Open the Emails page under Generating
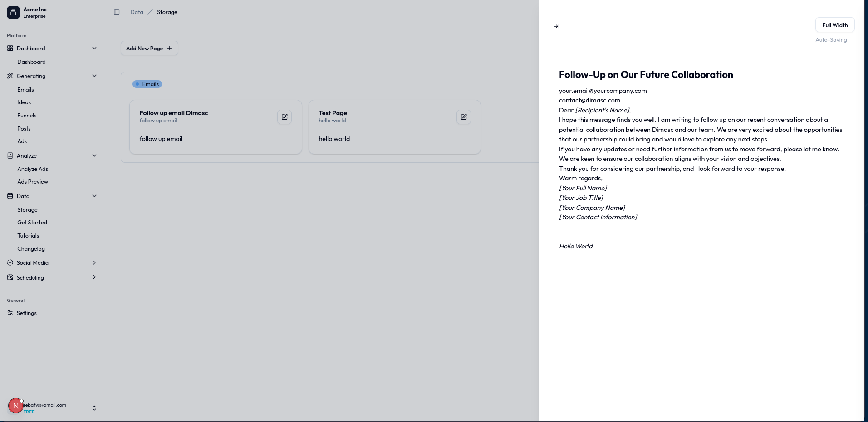The image size is (868, 422). 25,90
